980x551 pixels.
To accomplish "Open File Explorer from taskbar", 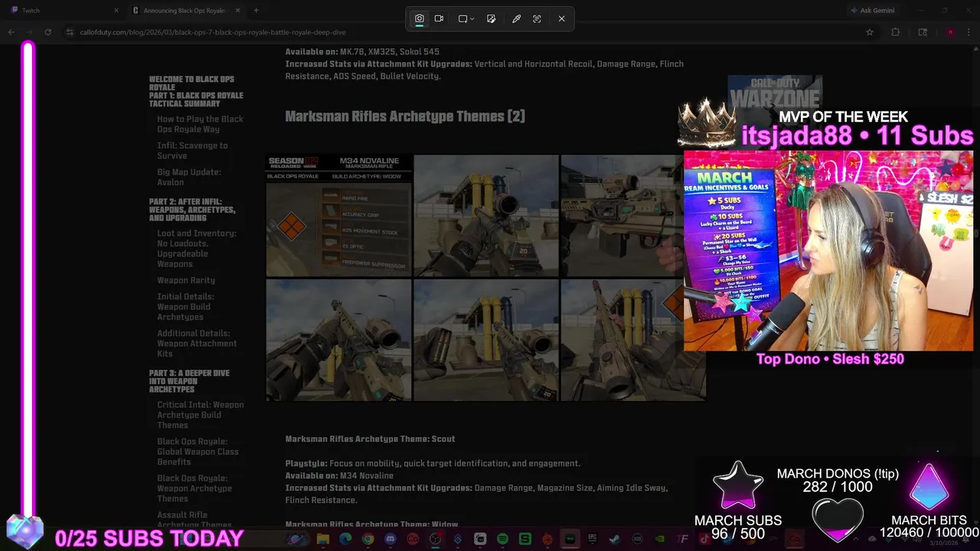I will (323, 540).
